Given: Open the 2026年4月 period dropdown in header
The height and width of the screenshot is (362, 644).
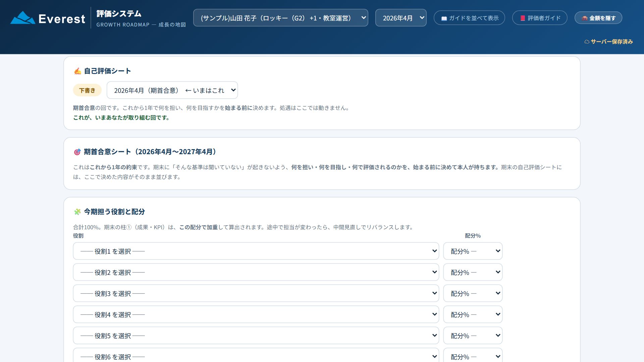Looking at the screenshot, I should click(x=400, y=18).
